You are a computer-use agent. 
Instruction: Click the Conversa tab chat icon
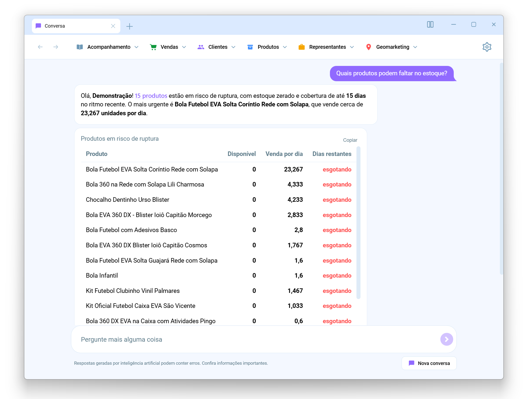(x=38, y=26)
